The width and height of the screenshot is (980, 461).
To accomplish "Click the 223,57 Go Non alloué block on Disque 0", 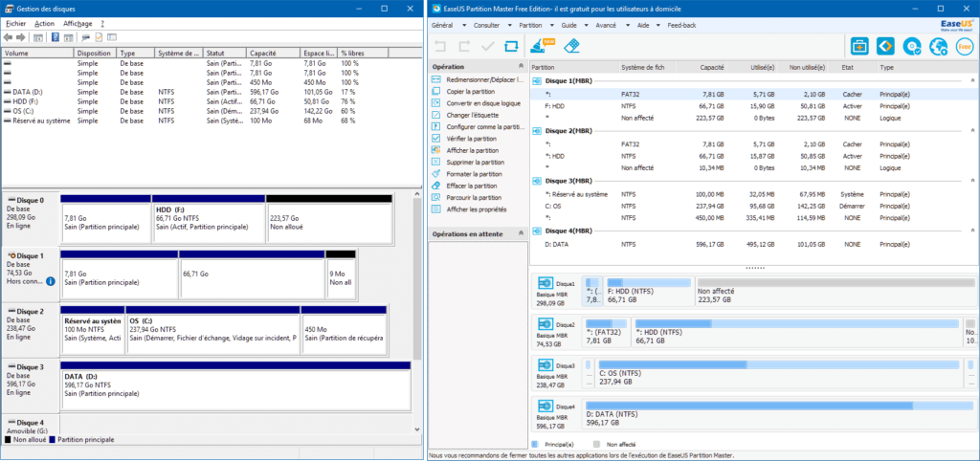I will pyautogui.click(x=329, y=220).
